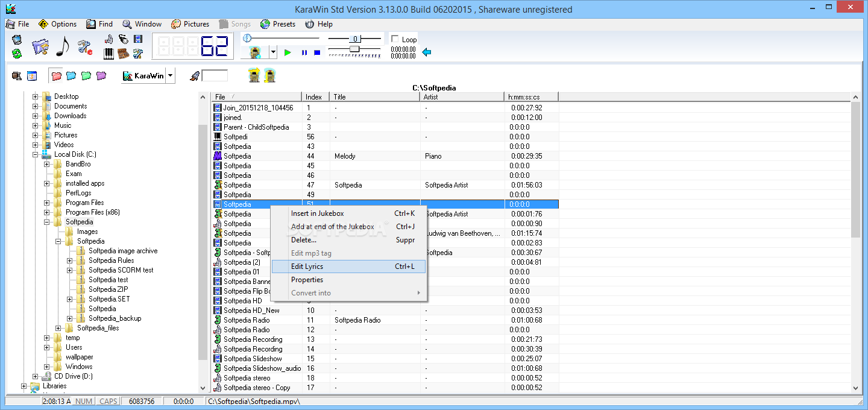Click the film strip video icon

click(139, 40)
